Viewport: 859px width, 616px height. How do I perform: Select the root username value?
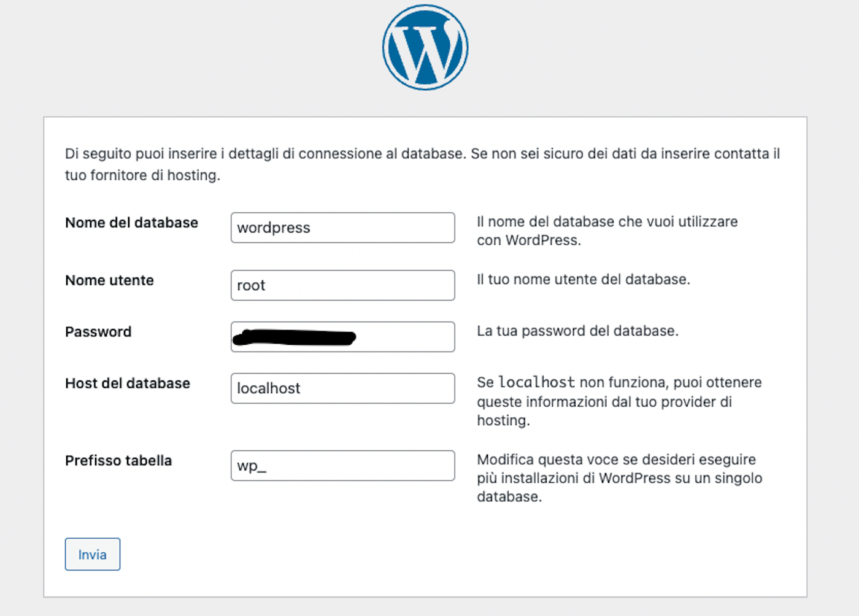click(x=251, y=285)
